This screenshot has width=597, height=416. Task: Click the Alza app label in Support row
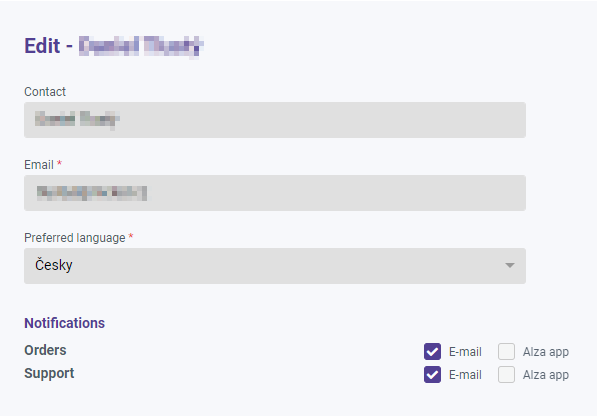coord(546,375)
